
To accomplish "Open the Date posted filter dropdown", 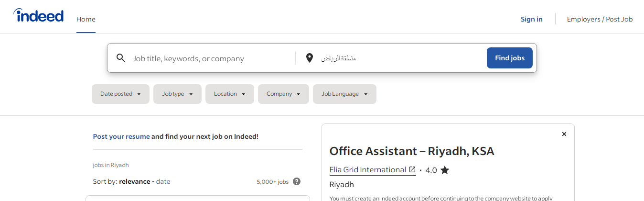I will click(x=120, y=94).
